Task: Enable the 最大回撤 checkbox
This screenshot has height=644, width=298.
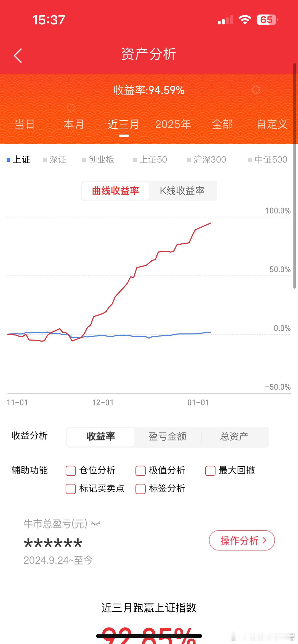Action: 210,471
